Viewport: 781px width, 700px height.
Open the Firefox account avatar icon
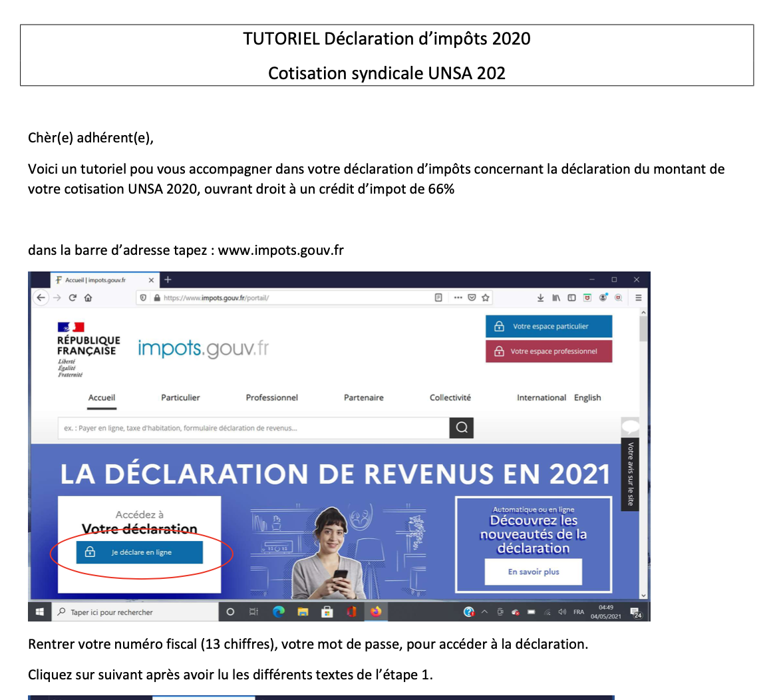coord(603,297)
